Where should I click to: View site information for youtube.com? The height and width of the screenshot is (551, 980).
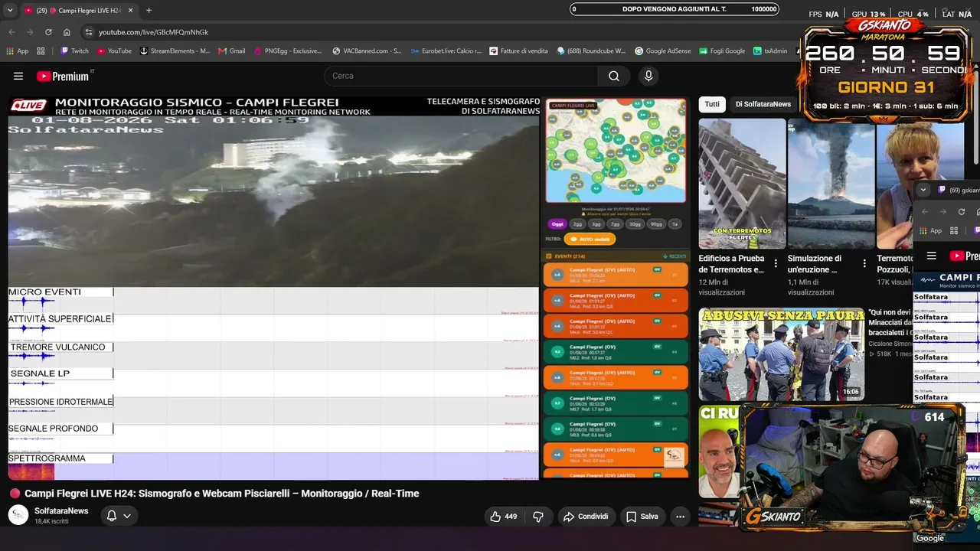(89, 32)
